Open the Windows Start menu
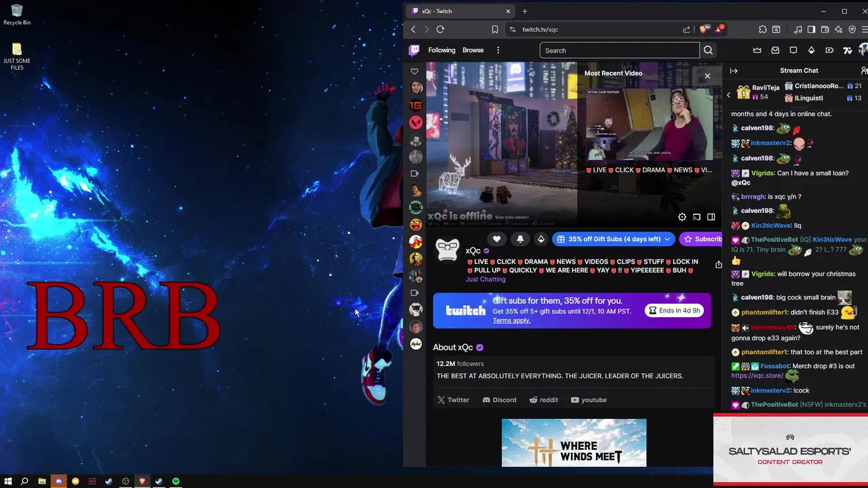This screenshot has height=488, width=868. tap(8, 481)
